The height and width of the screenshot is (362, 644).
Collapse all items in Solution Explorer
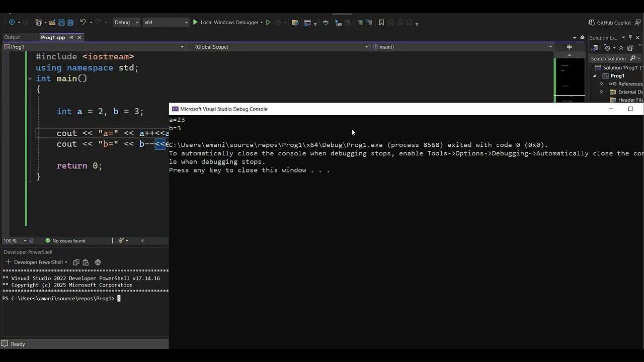click(621, 48)
